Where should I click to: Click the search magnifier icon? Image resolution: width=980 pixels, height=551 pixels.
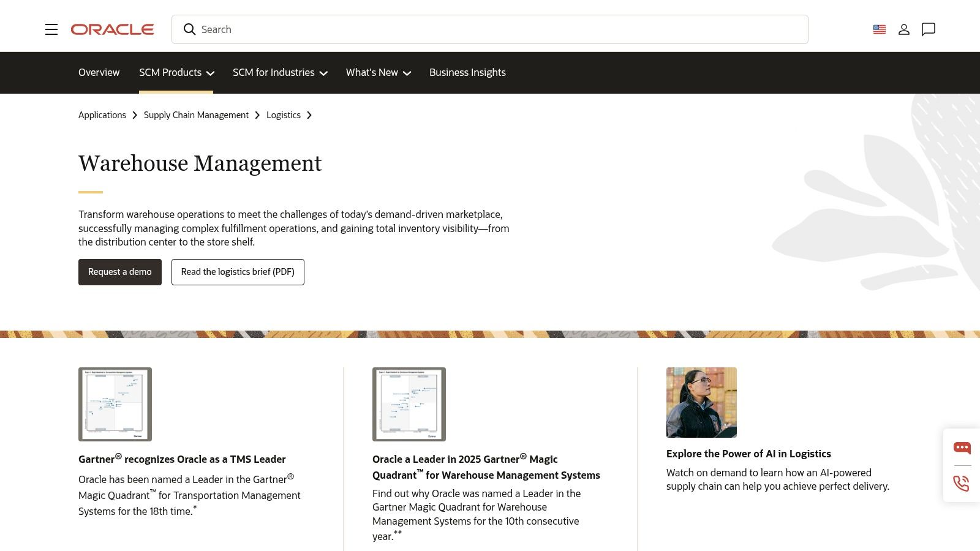coord(190,29)
